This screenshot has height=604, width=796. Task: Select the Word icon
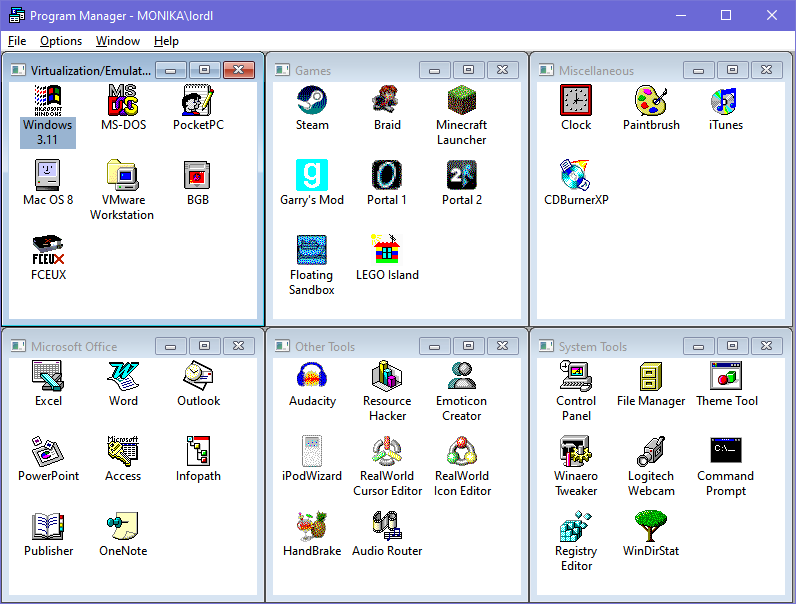[x=123, y=376]
